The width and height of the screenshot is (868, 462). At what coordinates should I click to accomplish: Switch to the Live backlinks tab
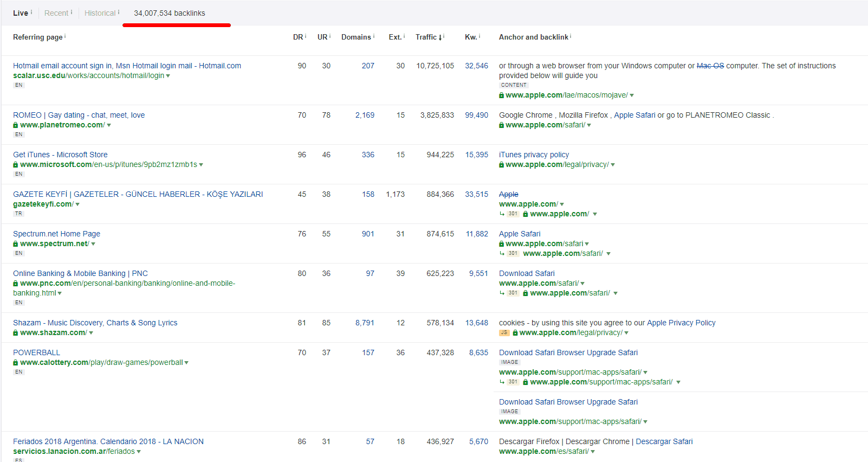click(21, 13)
